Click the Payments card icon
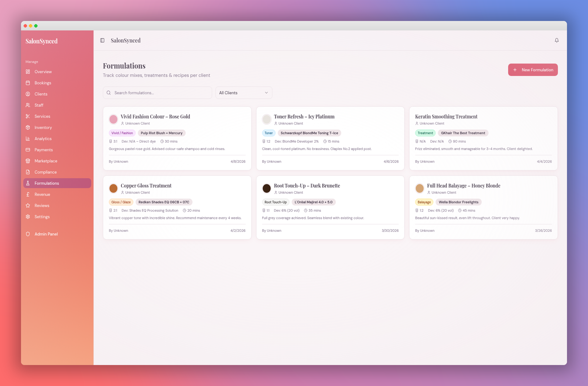588x386 pixels. [x=28, y=150]
